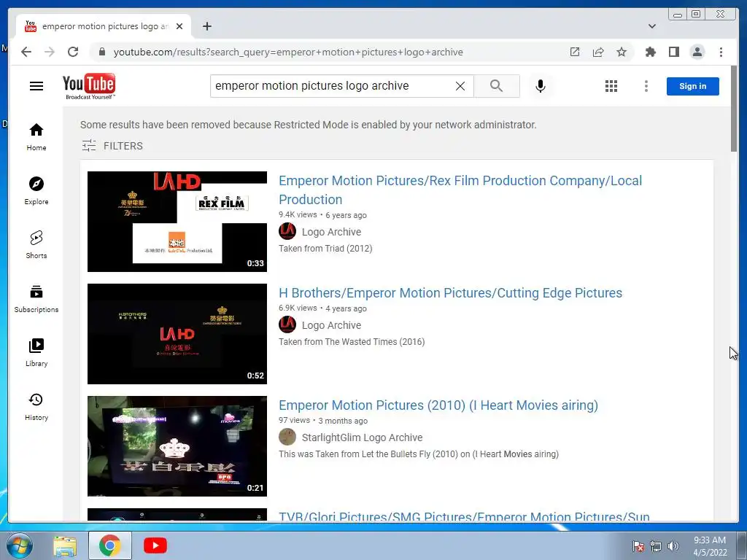747x560 pixels.
Task: Open Emperor Motion Pictures (2010) video title
Action: [438, 405]
